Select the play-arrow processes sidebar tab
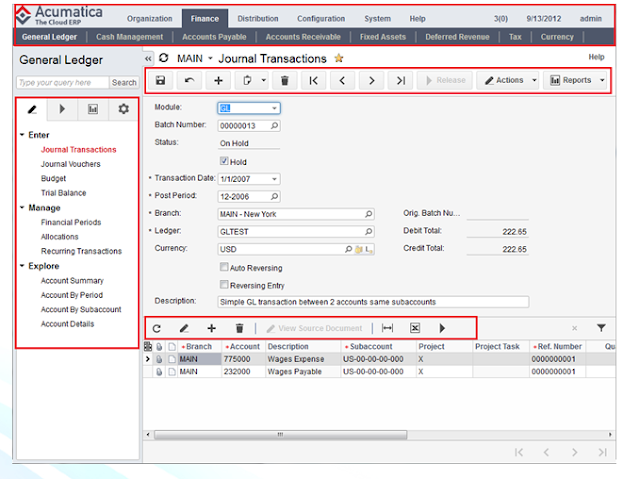 62,109
